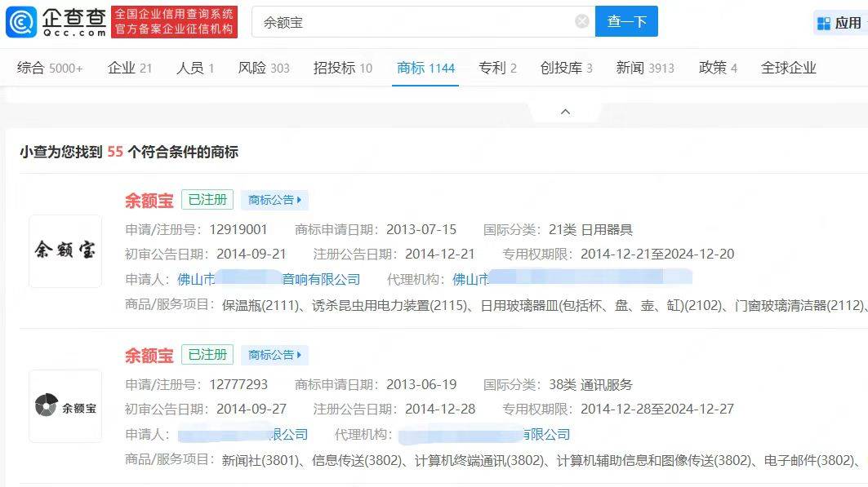
Task: Switch to the 综合 tab
Action: (x=49, y=69)
